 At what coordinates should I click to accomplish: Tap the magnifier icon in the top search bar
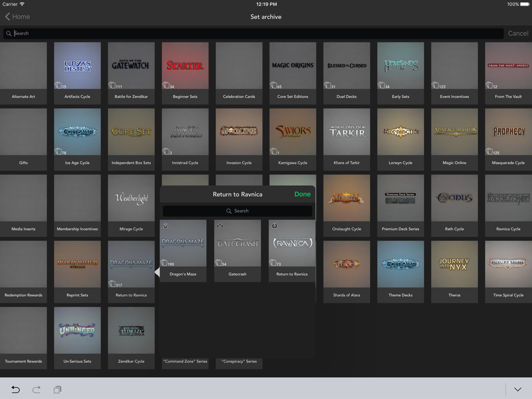(9, 33)
